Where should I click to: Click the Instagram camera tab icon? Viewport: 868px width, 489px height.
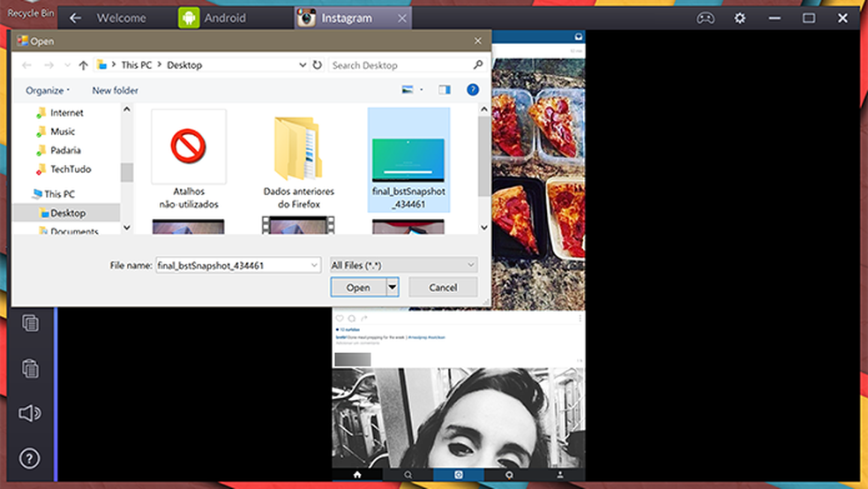click(306, 18)
